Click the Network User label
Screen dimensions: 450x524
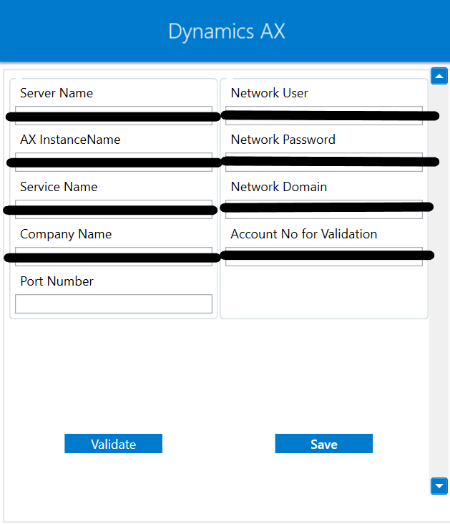tap(269, 93)
